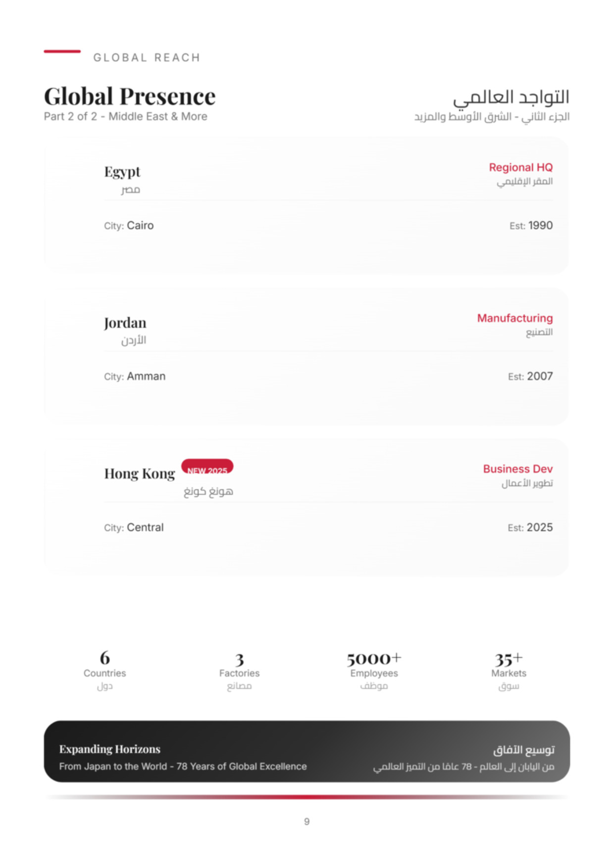Click the 3 Factories statistic
This screenshot has width=614, height=868.
pos(239,666)
